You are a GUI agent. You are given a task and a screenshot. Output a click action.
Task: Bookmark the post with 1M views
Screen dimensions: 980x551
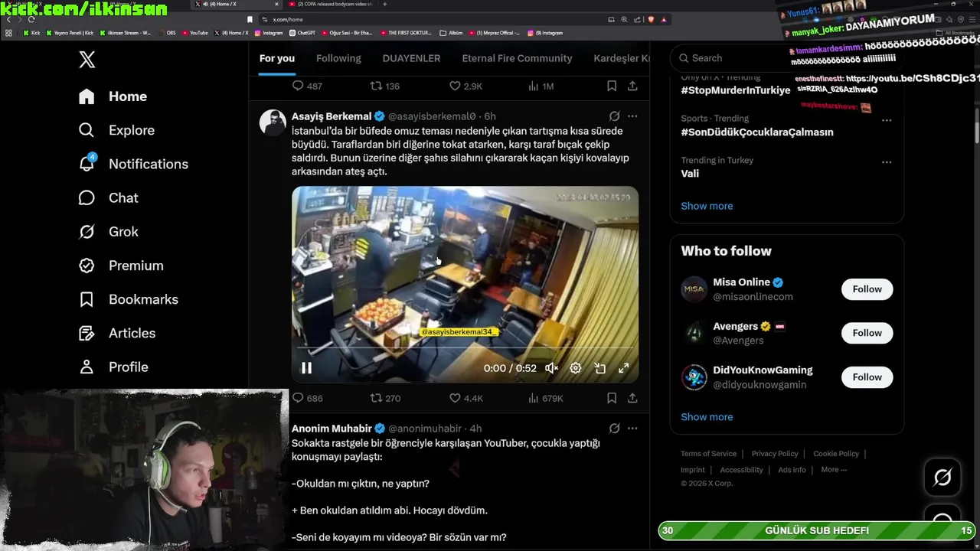tap(612, 86)
